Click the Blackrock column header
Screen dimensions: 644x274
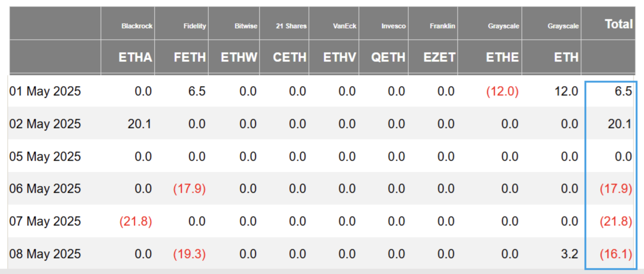coord(137,26)
